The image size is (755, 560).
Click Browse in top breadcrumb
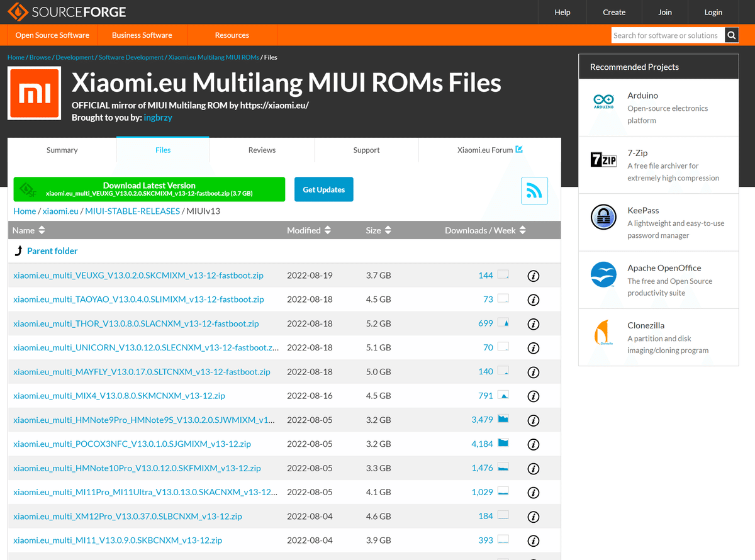(x=40, y=57)
